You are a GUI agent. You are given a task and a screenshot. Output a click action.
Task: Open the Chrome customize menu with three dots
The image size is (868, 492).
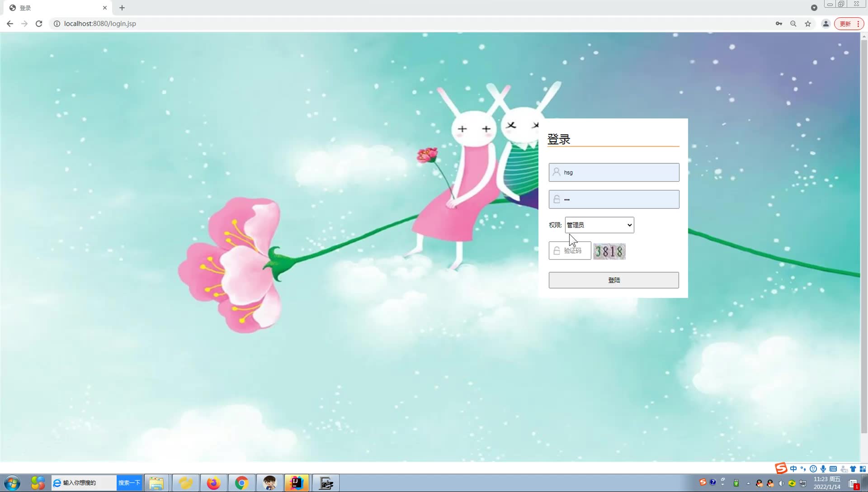tap(859, 24)
